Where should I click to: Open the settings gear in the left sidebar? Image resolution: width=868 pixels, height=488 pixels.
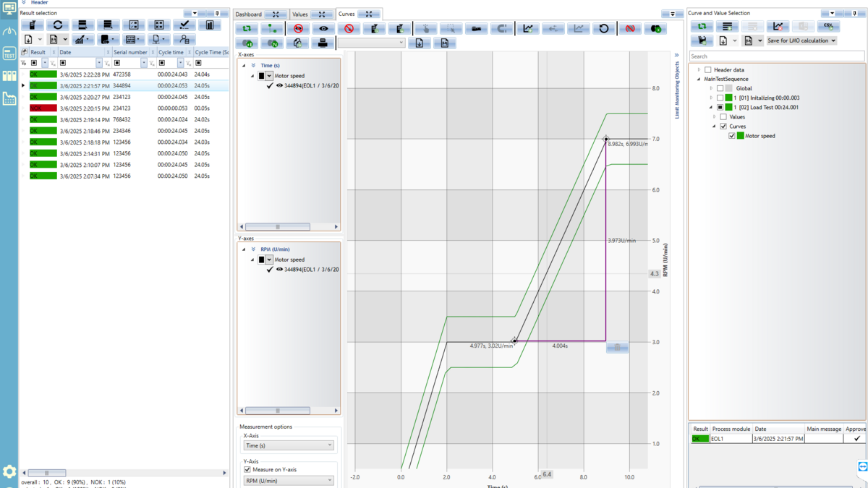[9, 471]
